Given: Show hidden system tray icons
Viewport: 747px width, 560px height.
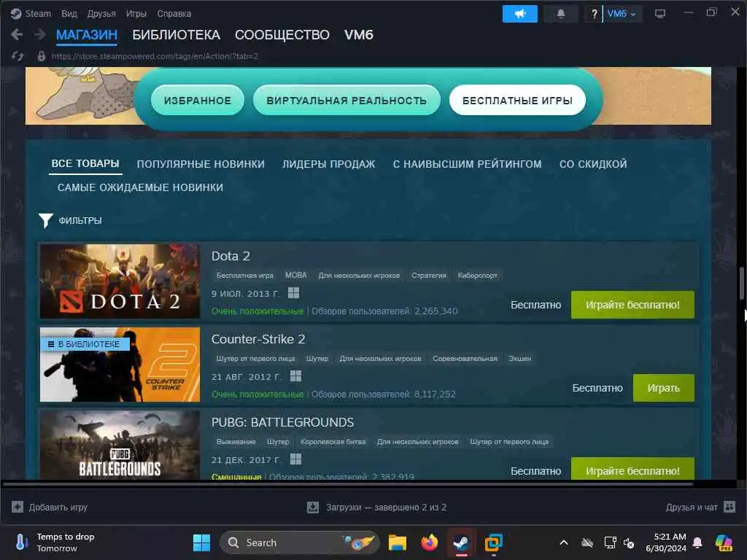Looking at the screenshot, I should tap(564, 542).
